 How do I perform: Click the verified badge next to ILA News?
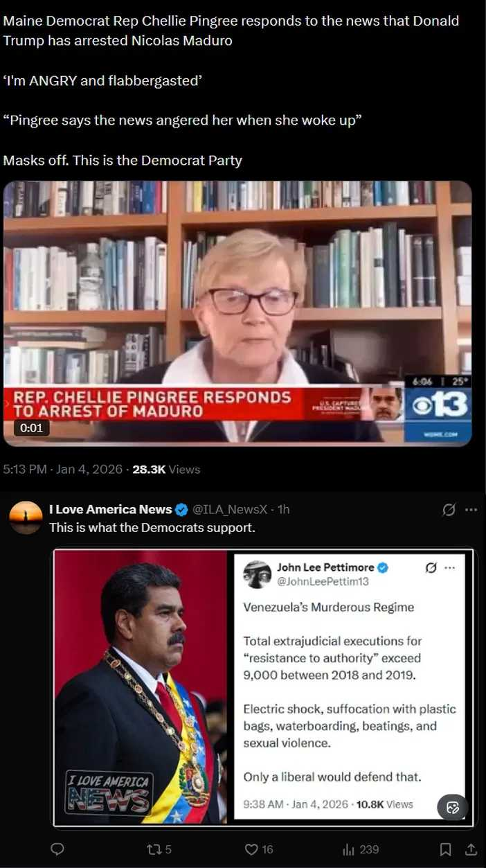tap(182, 510)
